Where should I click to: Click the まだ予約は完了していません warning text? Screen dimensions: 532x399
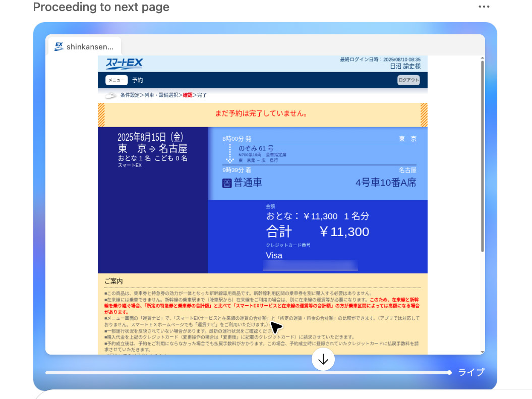point(261,113)
